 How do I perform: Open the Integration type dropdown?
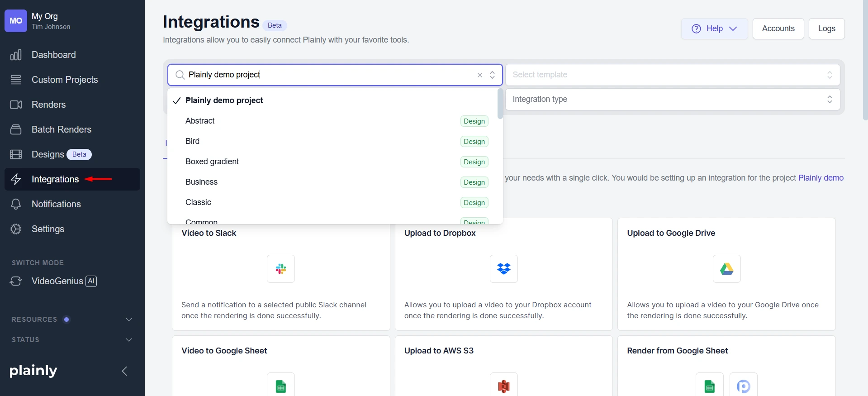point(673,99)
